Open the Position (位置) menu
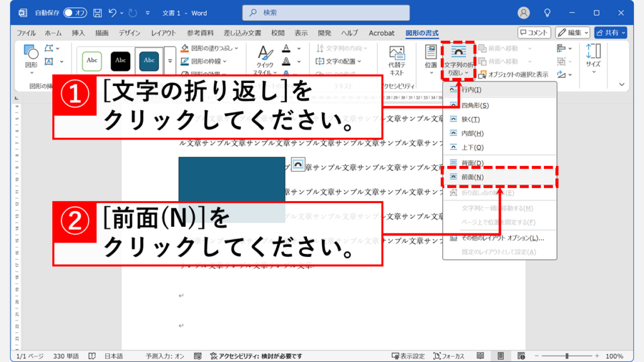Screen dimensions: 644x362 [431, 60]
